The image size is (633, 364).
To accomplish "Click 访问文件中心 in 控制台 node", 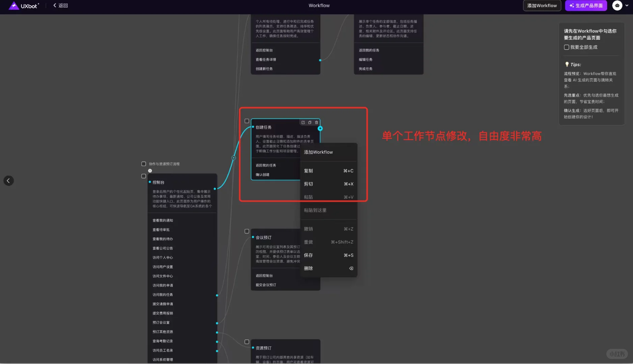I will pyautogui.click(x=163, y=276).
